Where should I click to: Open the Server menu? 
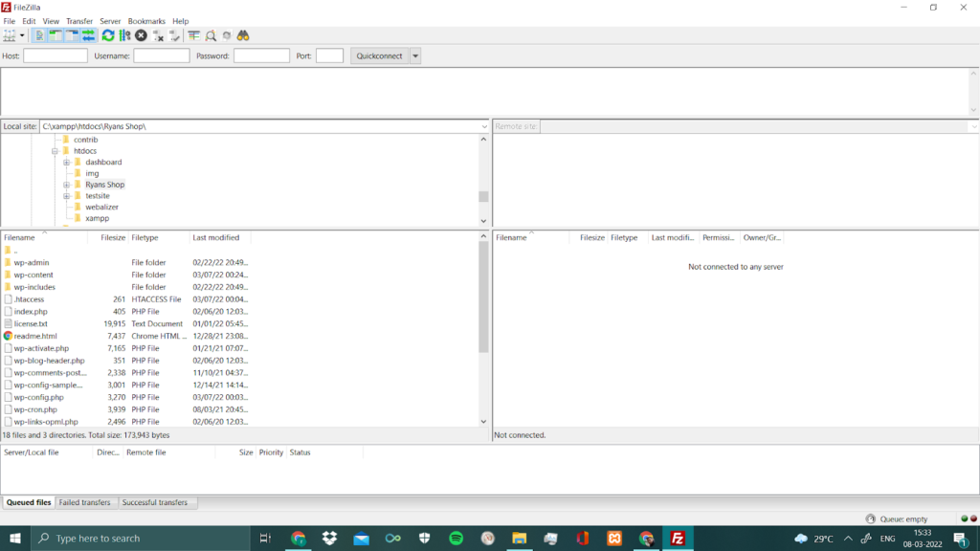point(110,21)
